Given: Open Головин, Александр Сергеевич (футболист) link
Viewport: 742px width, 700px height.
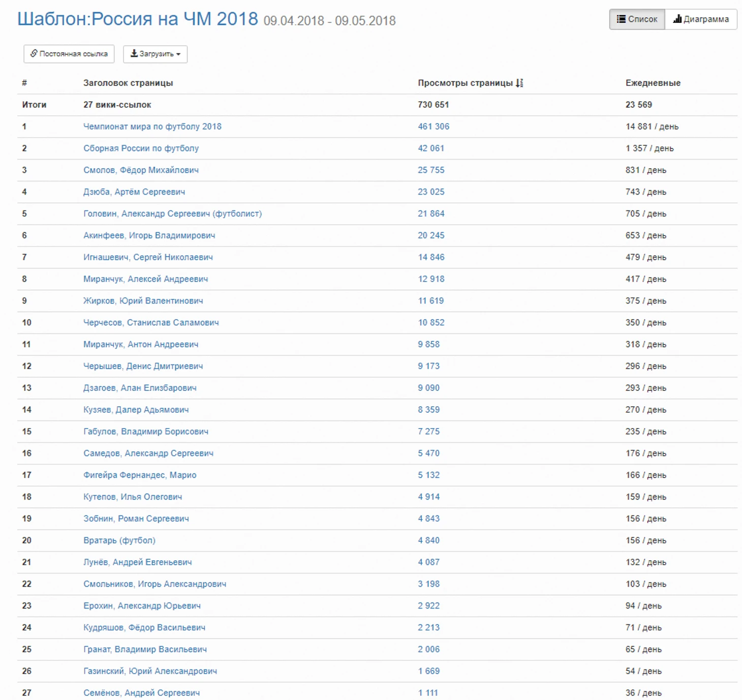Looking at the screenshot, I should click(173, 214).
